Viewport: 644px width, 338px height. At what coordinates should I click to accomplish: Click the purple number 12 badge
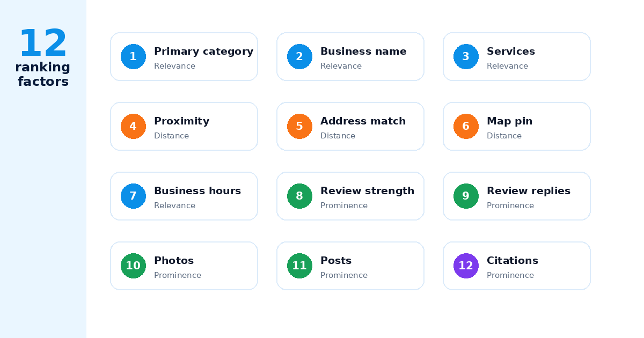466,266
